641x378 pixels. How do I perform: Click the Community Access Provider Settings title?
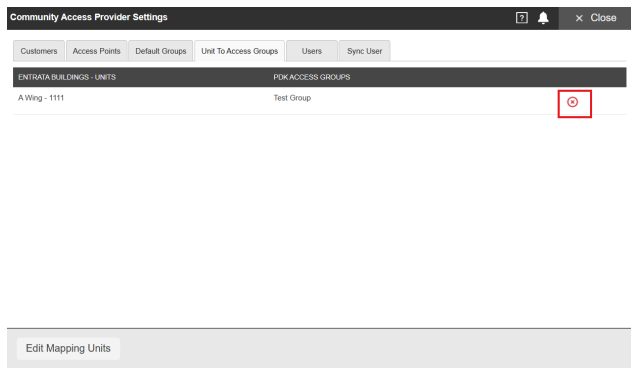89,17
